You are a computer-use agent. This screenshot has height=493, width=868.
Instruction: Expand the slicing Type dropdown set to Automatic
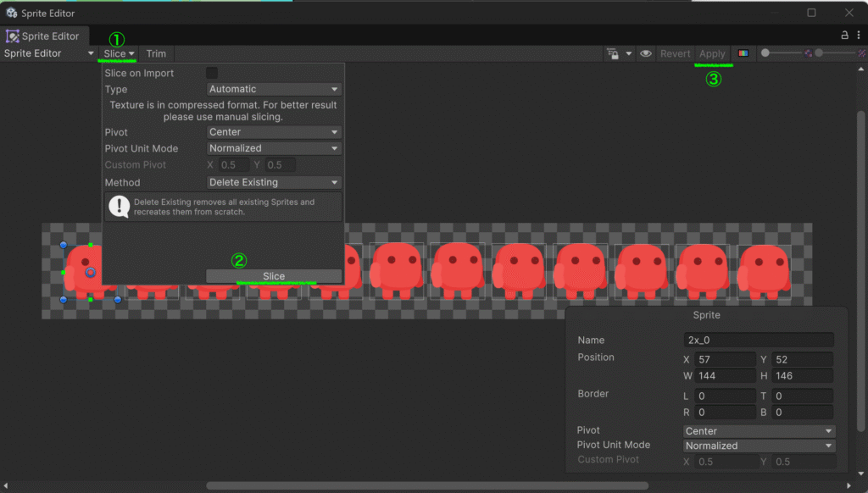pos(274,89)
